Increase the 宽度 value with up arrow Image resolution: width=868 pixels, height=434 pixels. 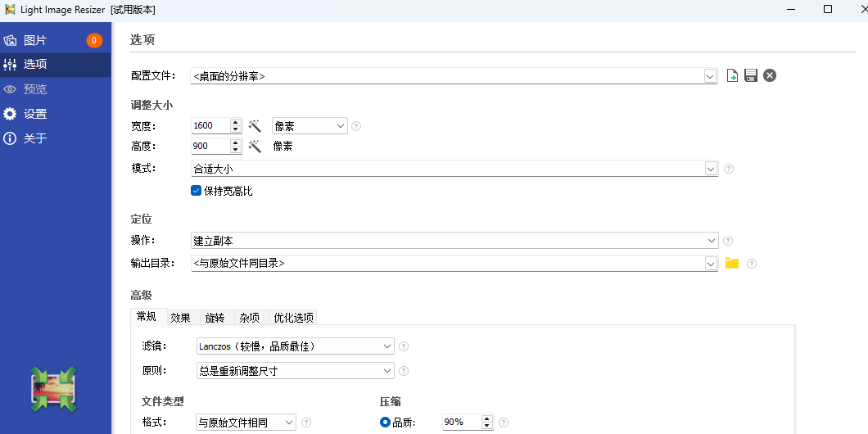point(236,122)
